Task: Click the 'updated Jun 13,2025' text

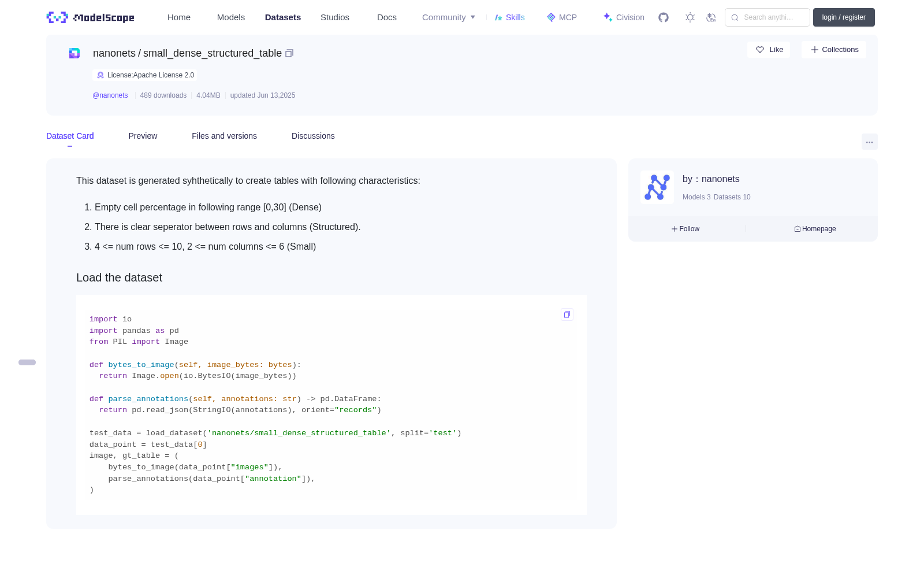Action: (263, 95)
